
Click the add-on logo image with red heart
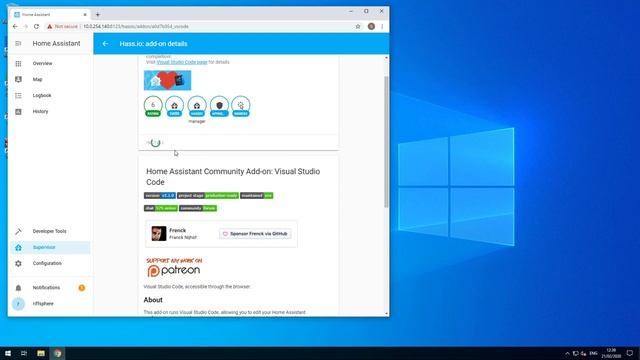167,80
